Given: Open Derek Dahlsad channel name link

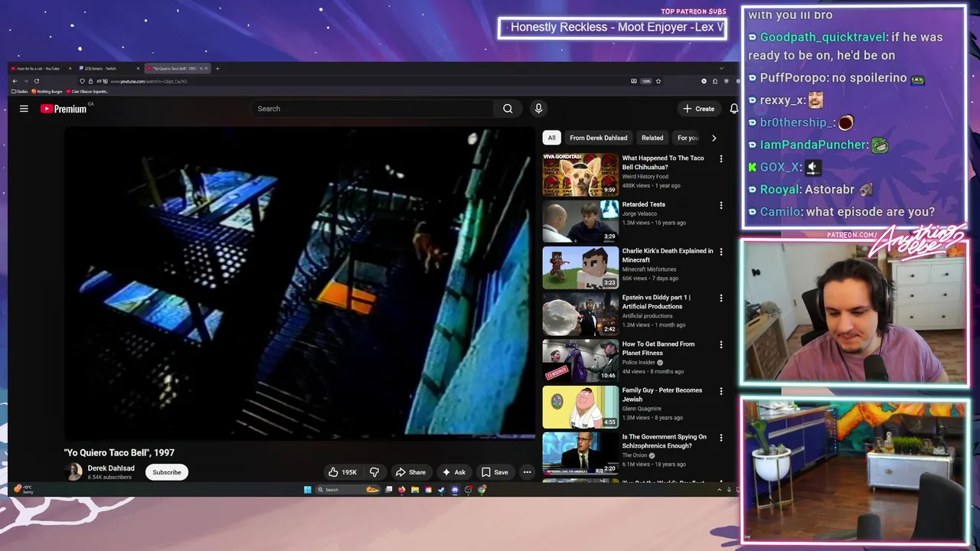Looking at the screenshot, I should (111, 468).
